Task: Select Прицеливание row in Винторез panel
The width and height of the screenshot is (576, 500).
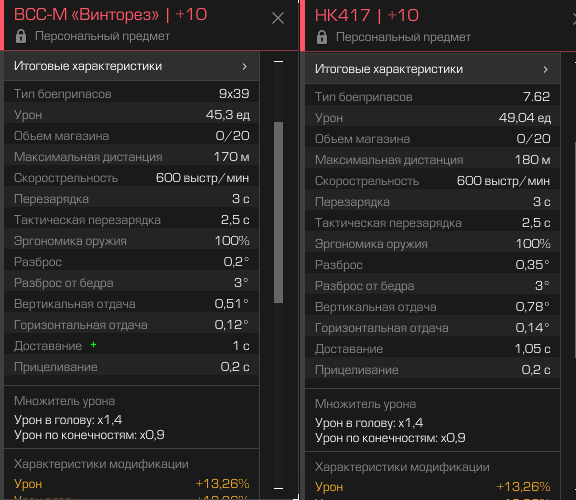Action: 132,367
